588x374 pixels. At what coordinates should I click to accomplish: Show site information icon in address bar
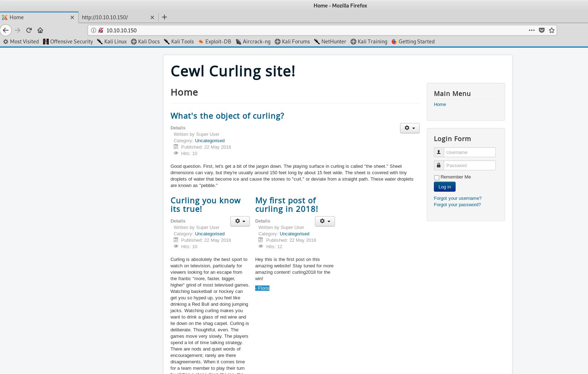point(94,30)
